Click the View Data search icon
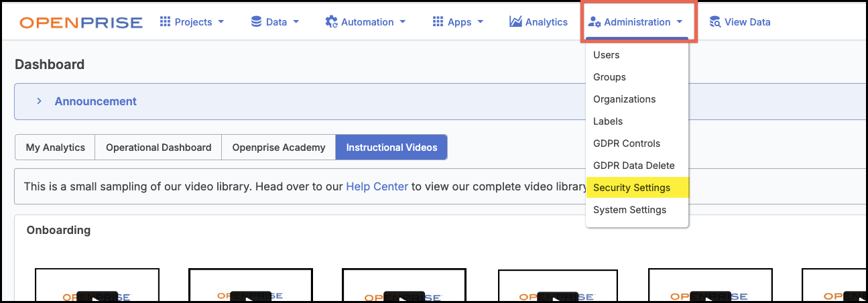This screenshot has width=868, height=303. [715, 22]
